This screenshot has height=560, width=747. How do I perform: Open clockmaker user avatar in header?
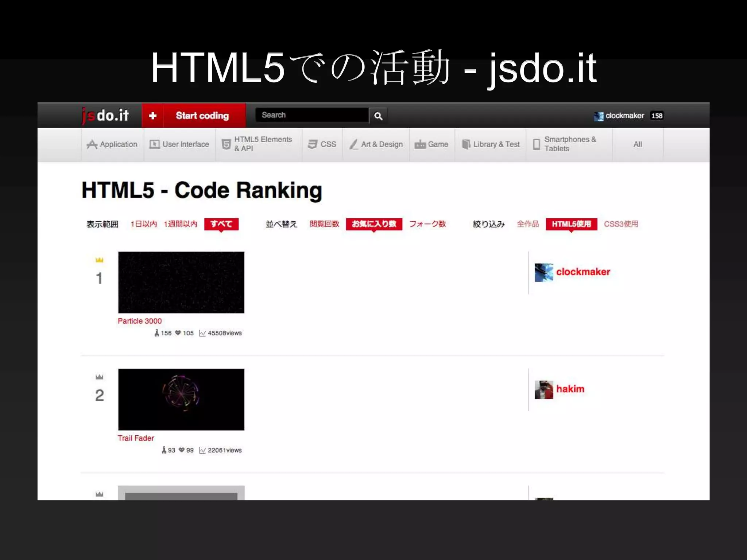pos(599,116)
